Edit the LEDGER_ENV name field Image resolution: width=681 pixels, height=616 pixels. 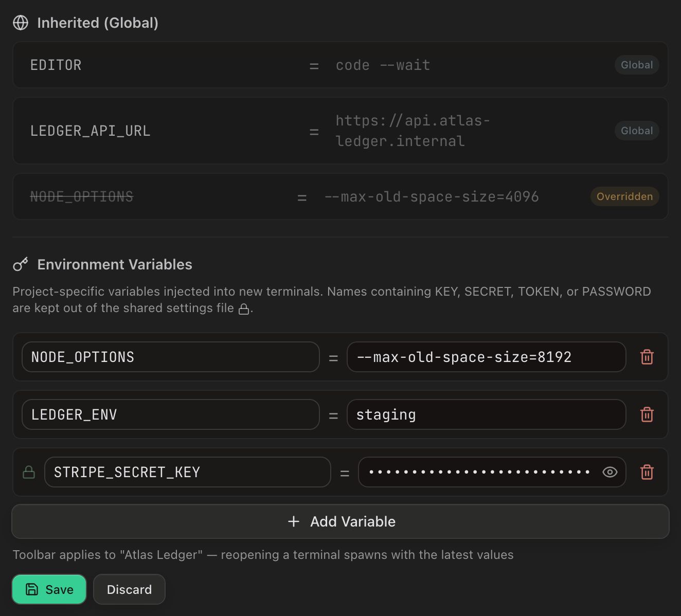[171, 414]
